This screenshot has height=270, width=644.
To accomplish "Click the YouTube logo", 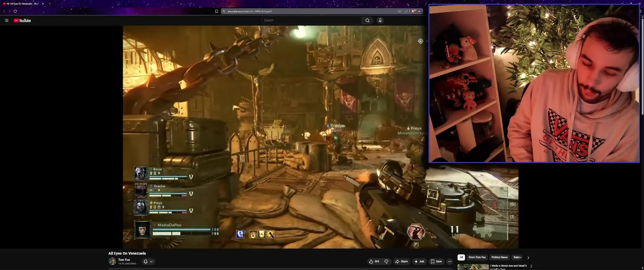I will [22, 21].
